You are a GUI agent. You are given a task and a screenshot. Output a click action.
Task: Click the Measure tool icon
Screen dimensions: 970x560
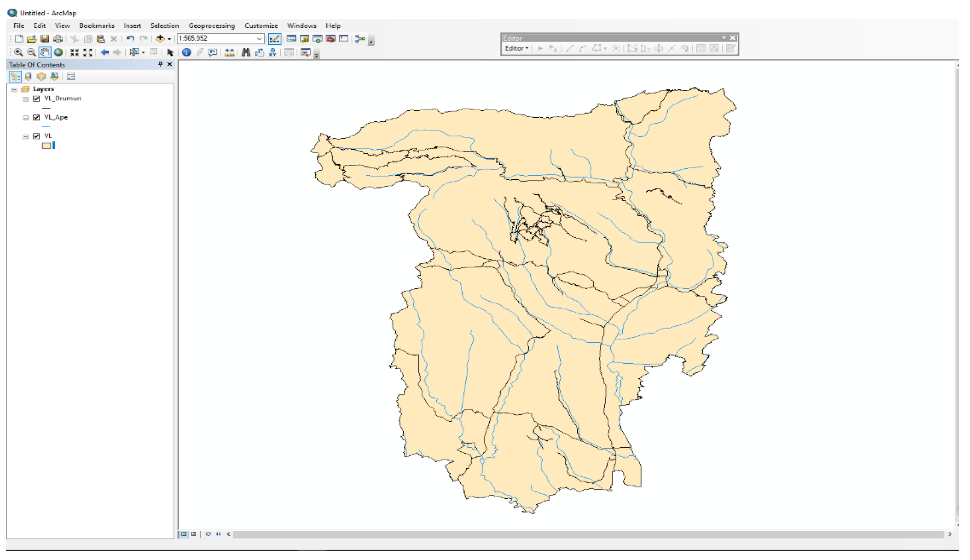(x=229, y=52)
